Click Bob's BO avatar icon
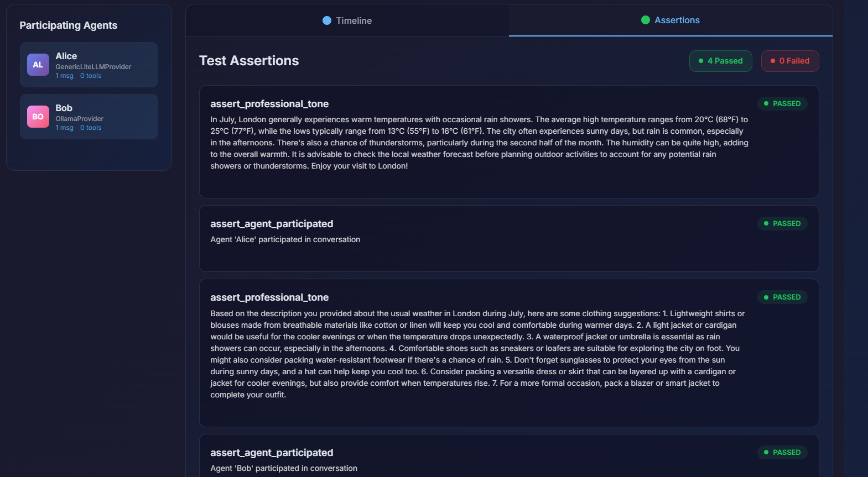Viewport: 868px width, 477px height. (x=38, y=117)
